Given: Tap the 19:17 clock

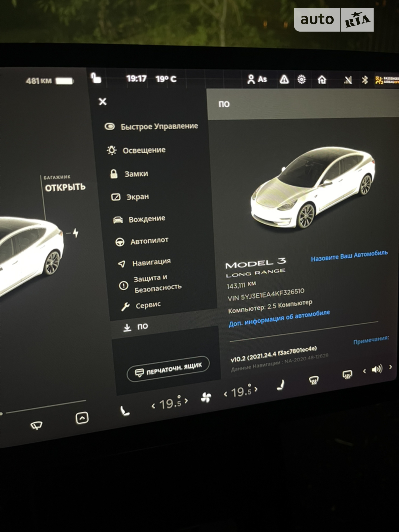Looking at the screenshot, I should (x=136, y=79).
